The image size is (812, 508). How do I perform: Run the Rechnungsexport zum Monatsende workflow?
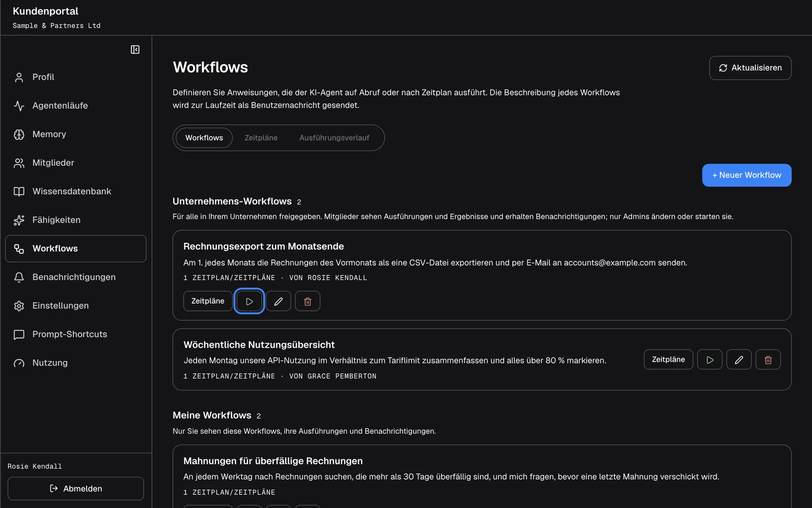249,301
